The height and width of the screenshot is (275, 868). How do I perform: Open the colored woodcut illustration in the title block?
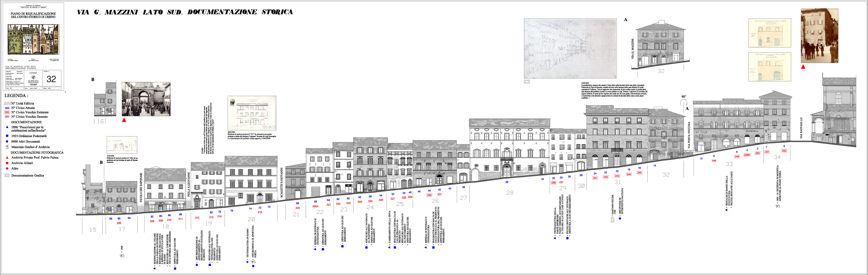click(x=33, y=39)
